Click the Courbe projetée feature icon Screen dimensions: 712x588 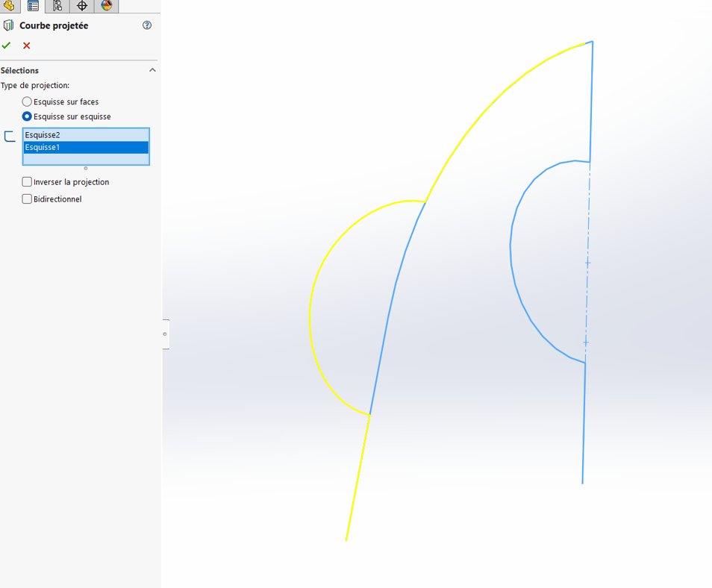pos(8,25)
